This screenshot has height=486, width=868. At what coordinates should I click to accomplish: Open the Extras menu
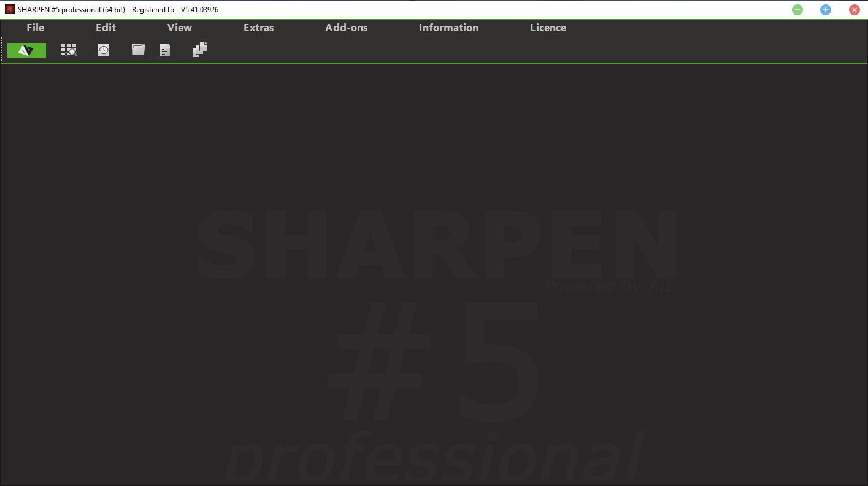tap(259, 28)
